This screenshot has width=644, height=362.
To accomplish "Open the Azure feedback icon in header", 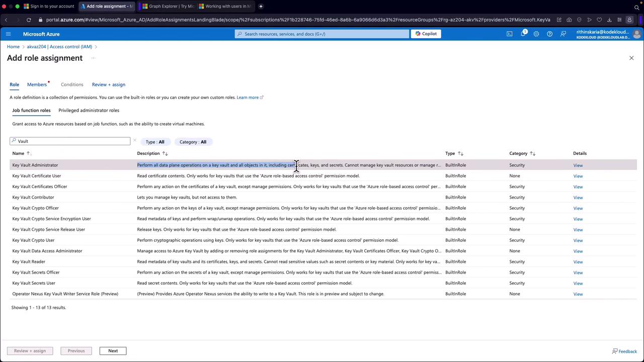I will click(563, 34).
